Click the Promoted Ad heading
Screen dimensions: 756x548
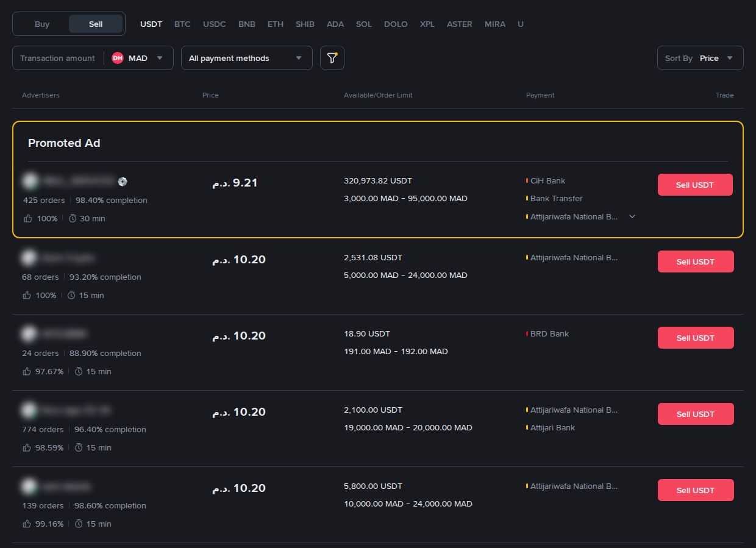64,143
